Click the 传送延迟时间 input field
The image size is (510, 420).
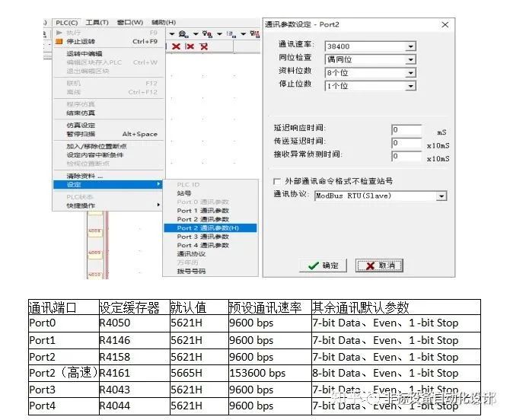(406, 143)
